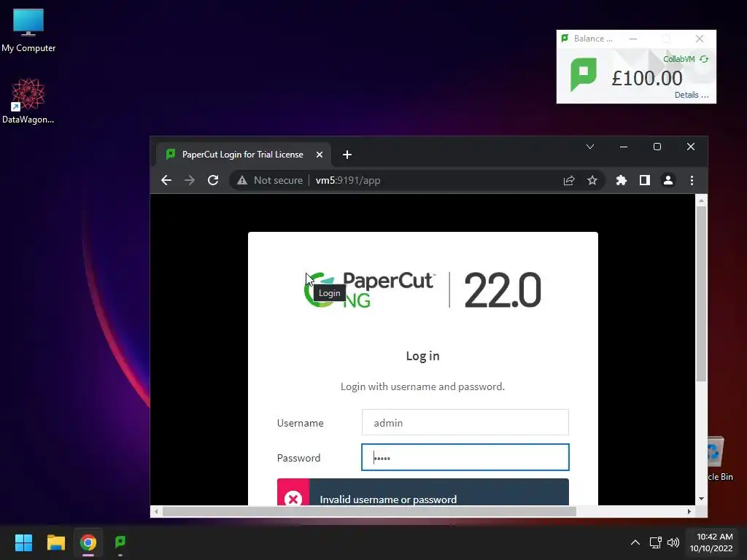Click the CollabVM account name
747x560 pixels.
click(x=678, y=59)
